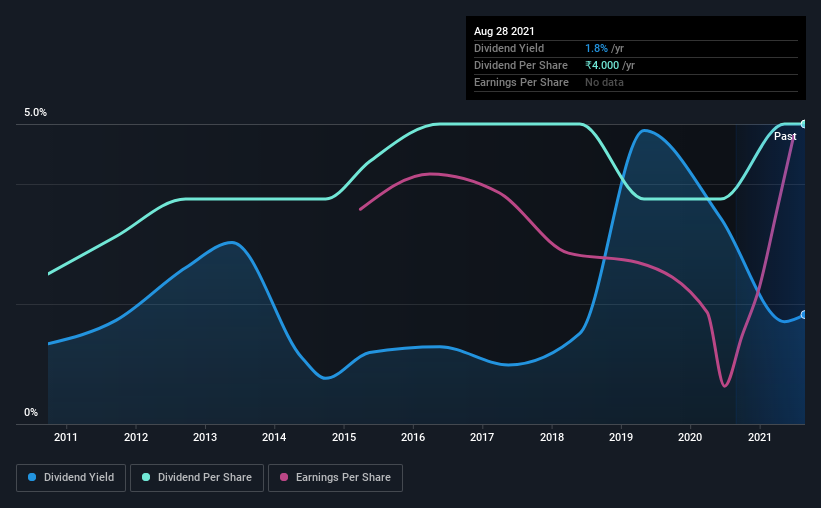Click the teal Dividend Per Share legend dot

point(146,477)
